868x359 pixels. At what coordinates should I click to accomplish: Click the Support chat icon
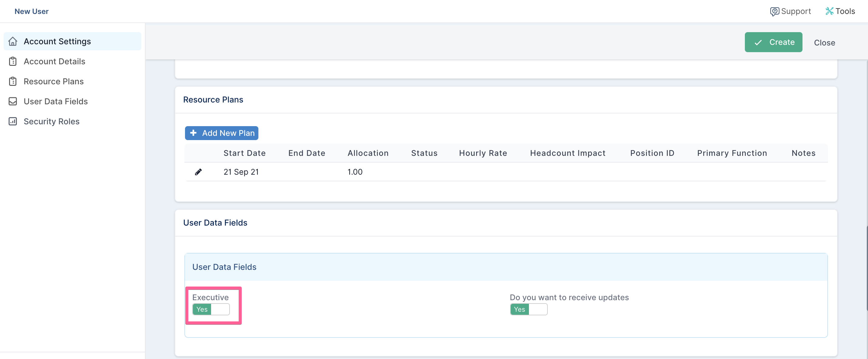[x=774, y=12]
